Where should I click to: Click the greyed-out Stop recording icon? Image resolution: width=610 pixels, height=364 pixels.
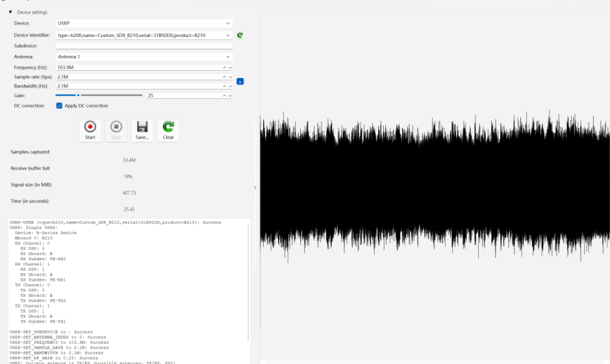(116, 130)
